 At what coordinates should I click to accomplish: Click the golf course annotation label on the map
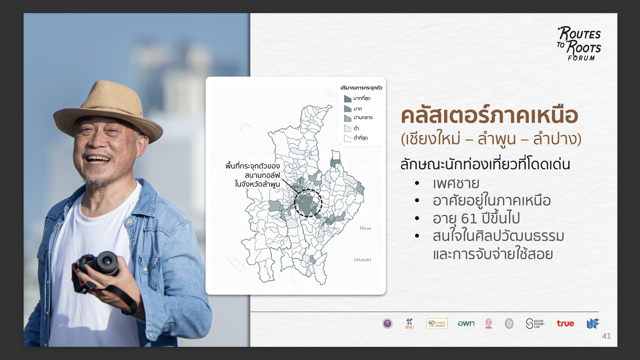point(253,175)
